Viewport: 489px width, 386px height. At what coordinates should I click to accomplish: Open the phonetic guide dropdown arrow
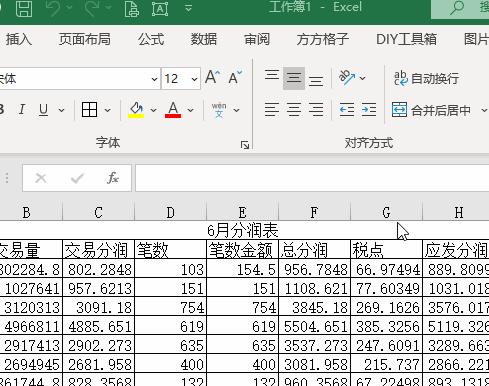[x=236, y=110]
